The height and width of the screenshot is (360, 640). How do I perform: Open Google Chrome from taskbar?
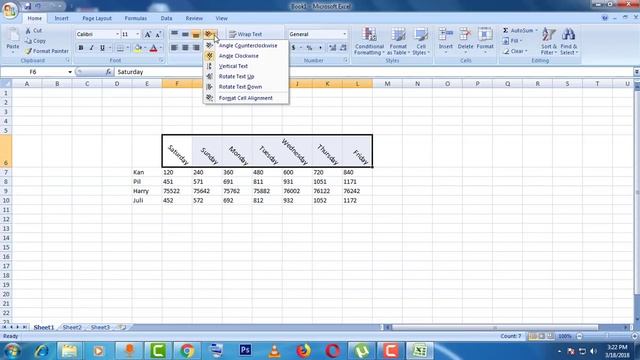pos(187,351)
